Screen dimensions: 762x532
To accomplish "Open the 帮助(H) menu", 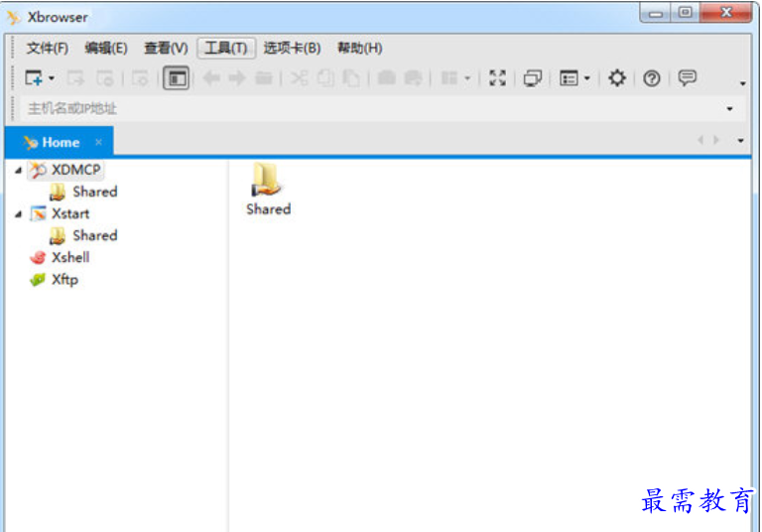I will [x=359, y=49].
